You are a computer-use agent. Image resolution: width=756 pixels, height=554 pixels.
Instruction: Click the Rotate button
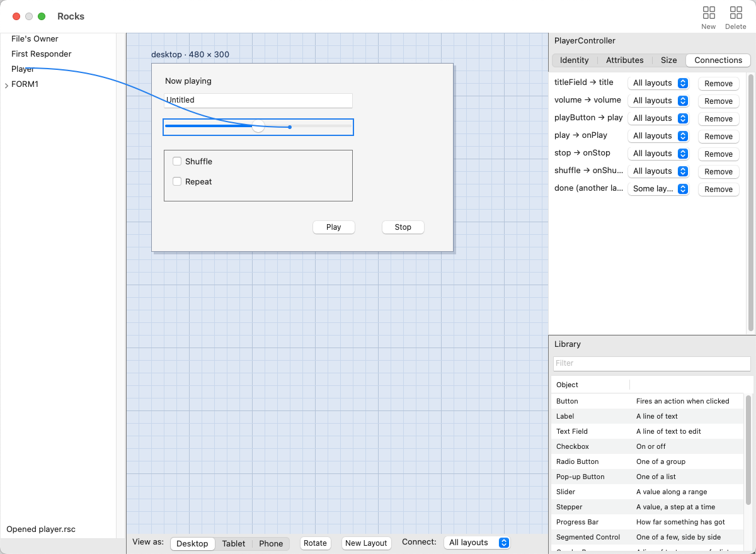point(315,543)
